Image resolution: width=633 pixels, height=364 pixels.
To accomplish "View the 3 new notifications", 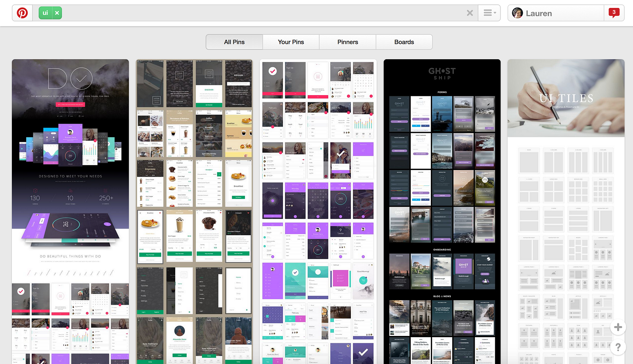I will (614, 13).
